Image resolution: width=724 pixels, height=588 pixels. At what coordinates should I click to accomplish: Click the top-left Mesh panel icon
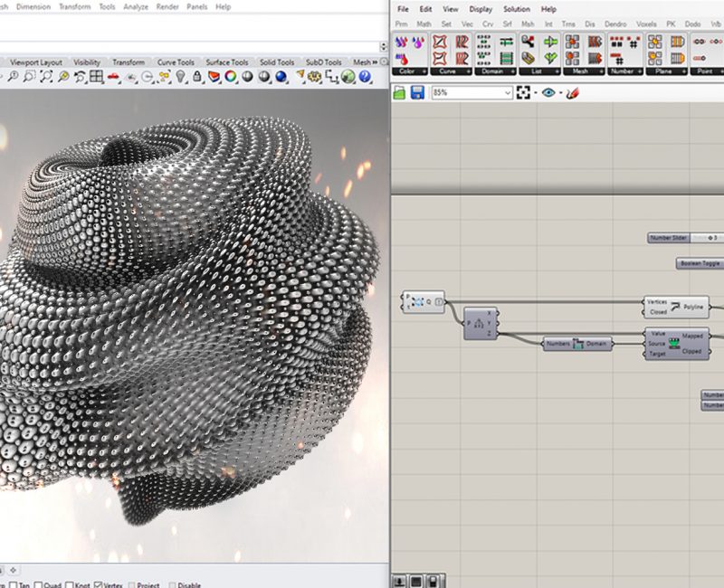click(x=573, y=43)
